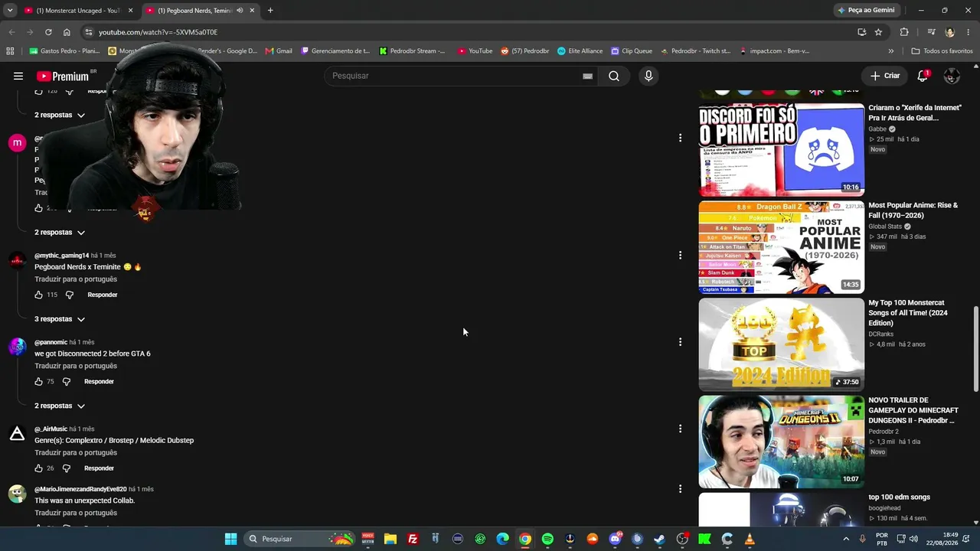Like the Pegboard Nerds x Teminite comment

[39, 295]
